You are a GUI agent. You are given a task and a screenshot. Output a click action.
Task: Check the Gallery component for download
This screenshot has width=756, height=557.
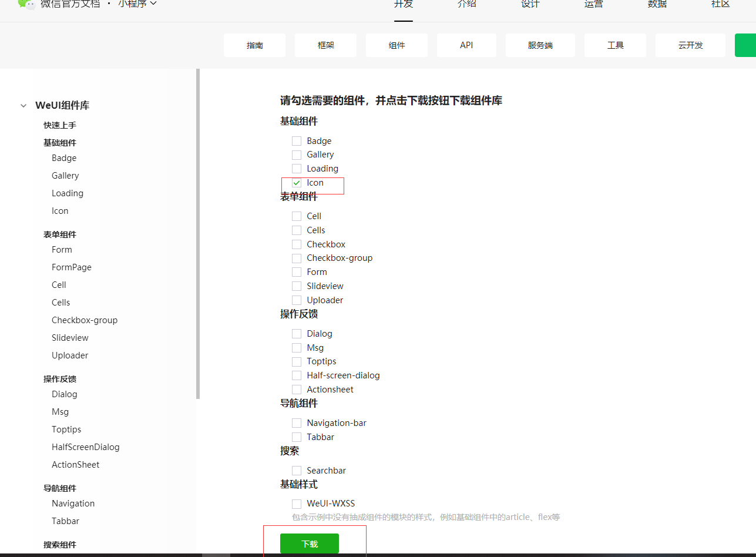tap(297, 154)
